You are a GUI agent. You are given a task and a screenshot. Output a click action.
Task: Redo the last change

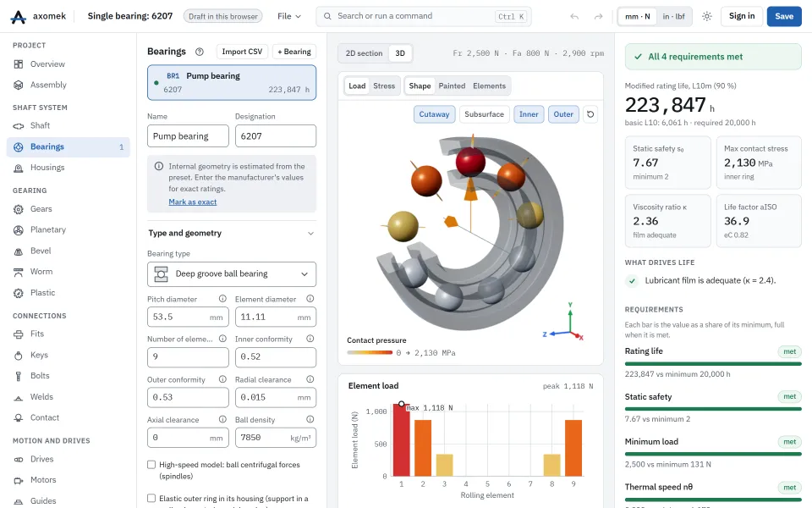click(x=598, y=17)
